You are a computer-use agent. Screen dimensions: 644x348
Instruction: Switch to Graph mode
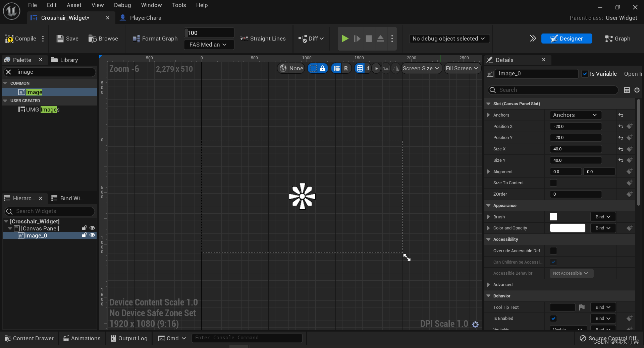pos(618,39)
